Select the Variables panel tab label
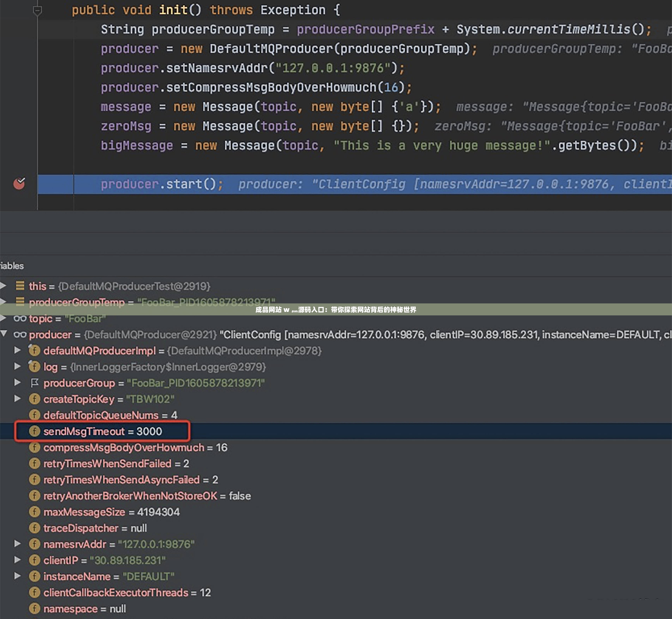This screenshot has height=619, width=672. (x=12, y=266)
